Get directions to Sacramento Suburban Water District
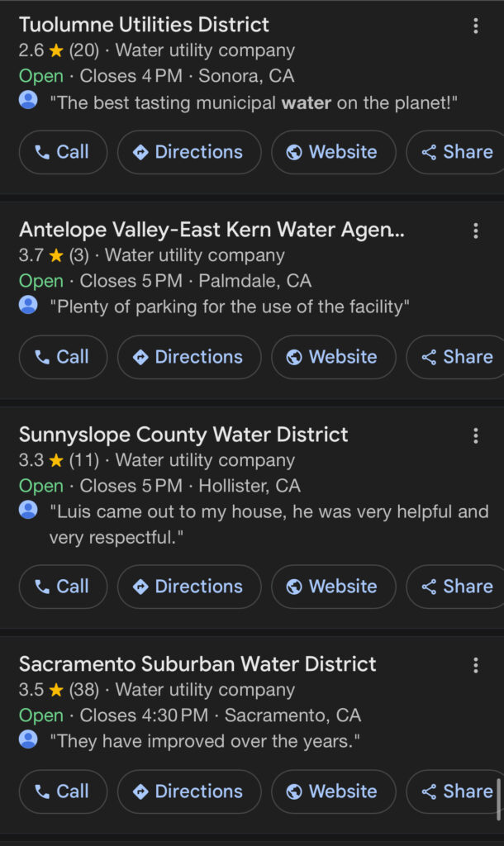This screenshot has height=846, width=504. click(x=189, y=791)
